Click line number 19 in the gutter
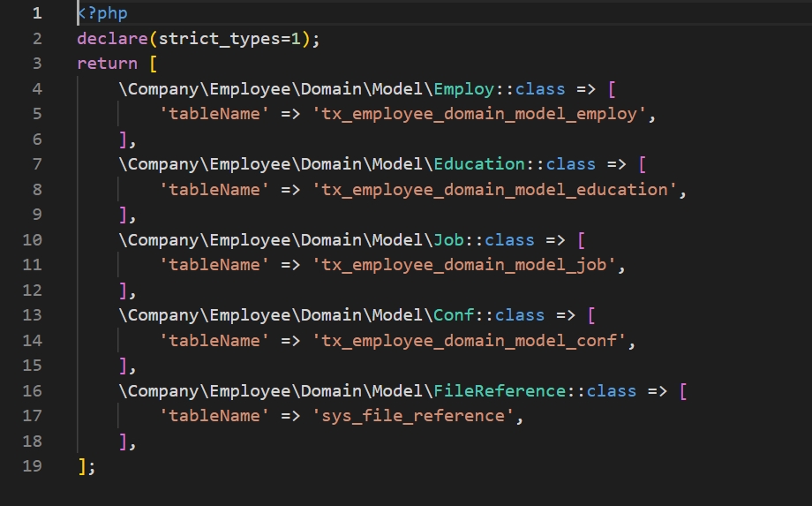 [x=31, y=466]
